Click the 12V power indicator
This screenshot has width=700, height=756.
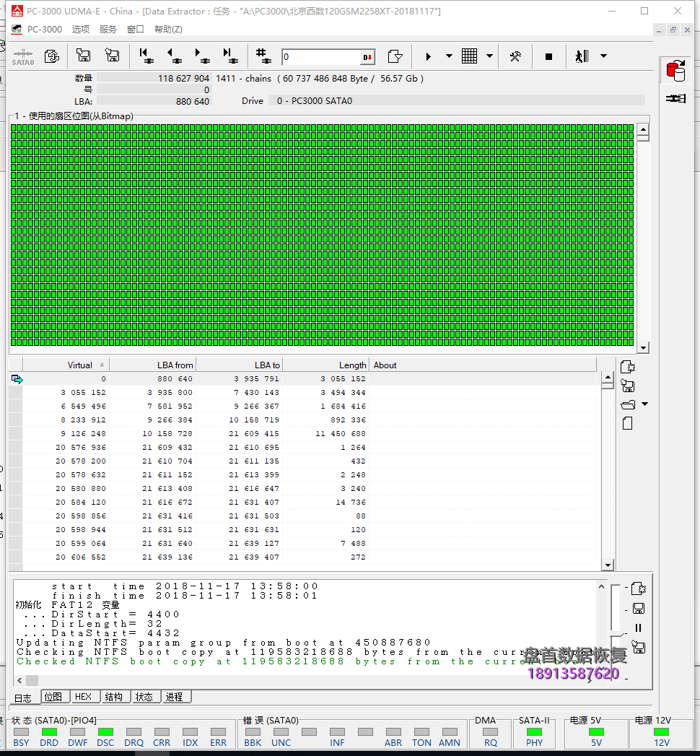(662, 732)
